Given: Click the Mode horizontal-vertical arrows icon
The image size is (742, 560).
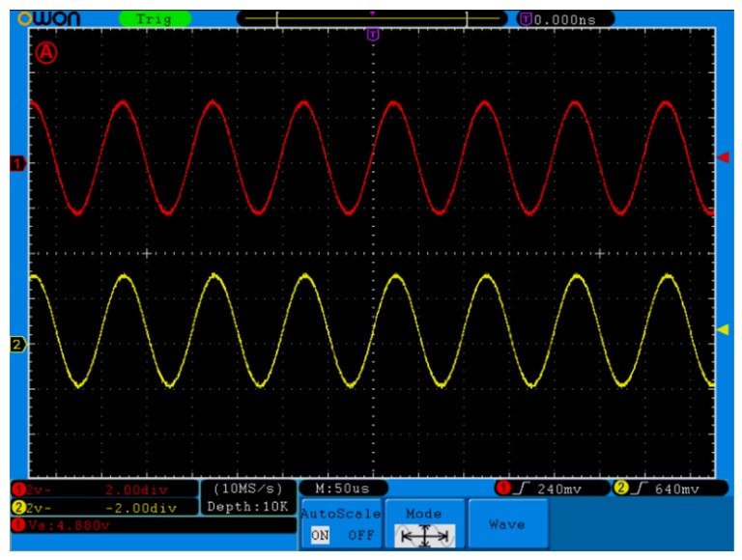Looking at the screenshot, I should tap(424, 536).
